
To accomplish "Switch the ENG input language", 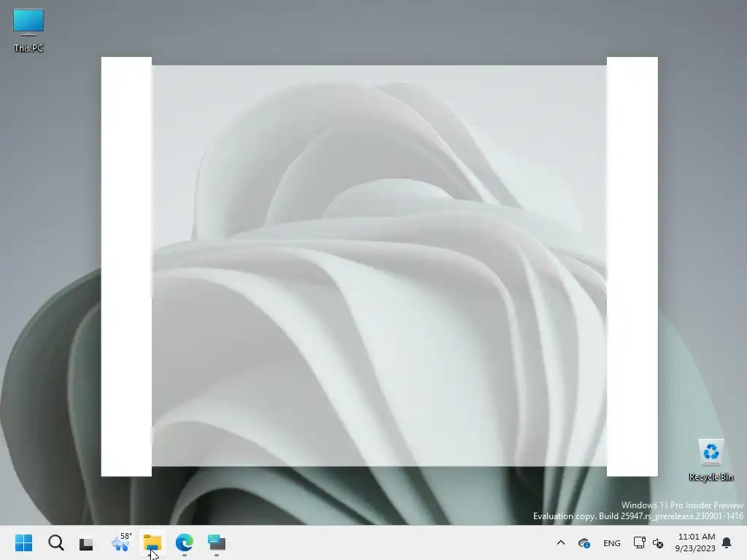I will coord(612,543).
